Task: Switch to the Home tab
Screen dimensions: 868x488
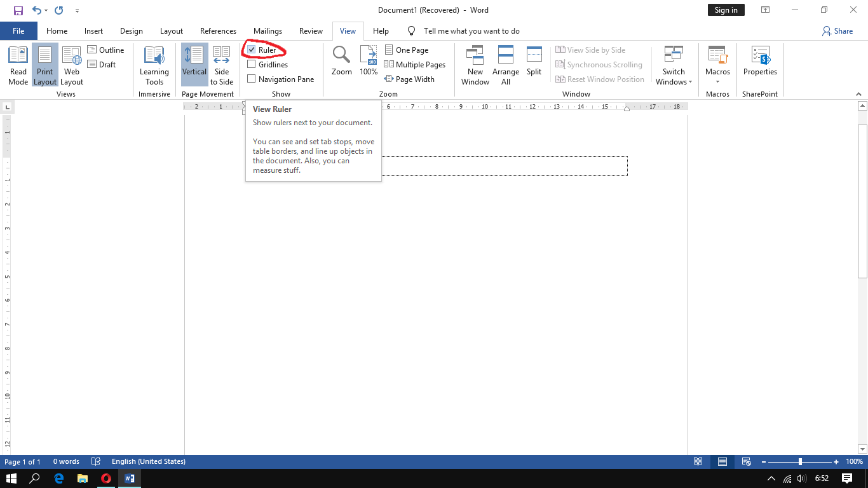Action: 57,31
